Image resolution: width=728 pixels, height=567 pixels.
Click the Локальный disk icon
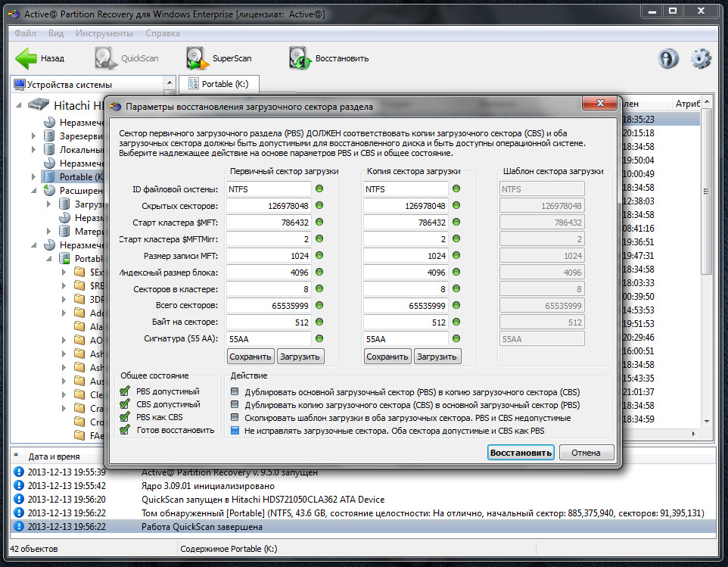coord(49,150)
